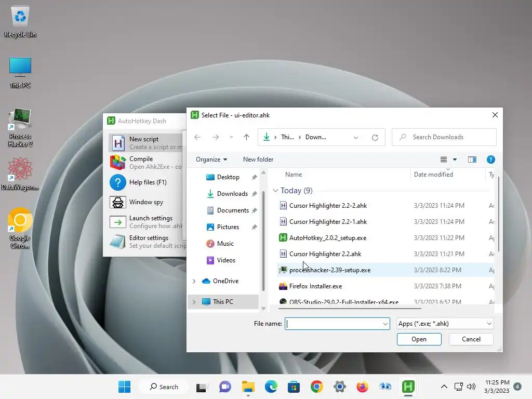The width and height of the screenshot is (532, 399).
Task: Launch Microsoft Edge from the taskbar
Action: (271, 387)
